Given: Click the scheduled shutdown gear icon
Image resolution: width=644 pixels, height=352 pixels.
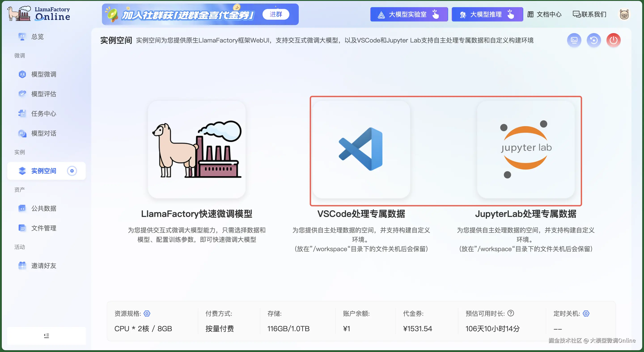Looking at the screenshot, I should click(x=586, y=314).
